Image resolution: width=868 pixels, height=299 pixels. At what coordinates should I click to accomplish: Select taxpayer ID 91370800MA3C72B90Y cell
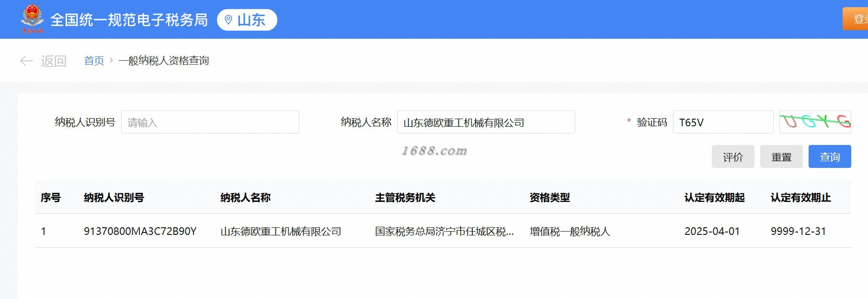pos(140,231)
